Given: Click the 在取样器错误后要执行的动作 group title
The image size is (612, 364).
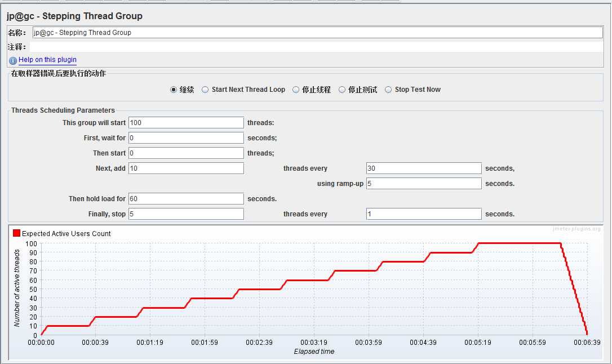Looking at the screenshot, I should [59, 73].
